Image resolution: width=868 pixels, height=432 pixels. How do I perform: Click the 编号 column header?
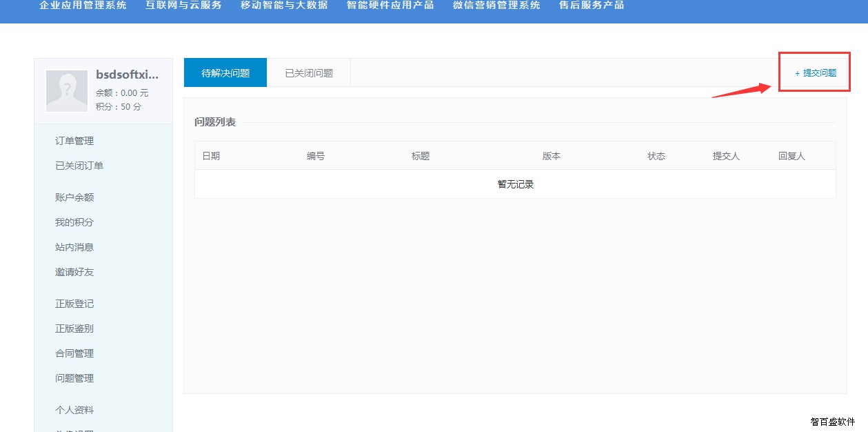click(316, 156)
